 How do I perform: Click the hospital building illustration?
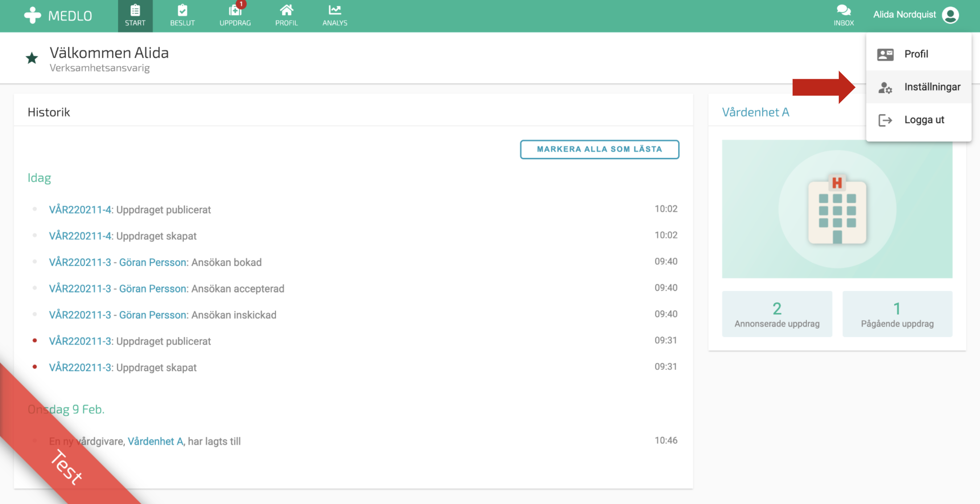(837, 209)
